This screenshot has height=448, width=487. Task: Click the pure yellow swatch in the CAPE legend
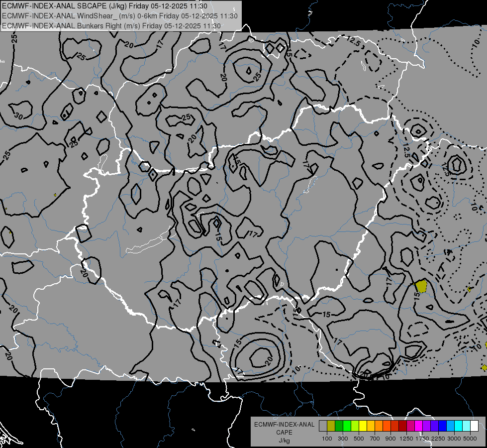click(363, 426)
